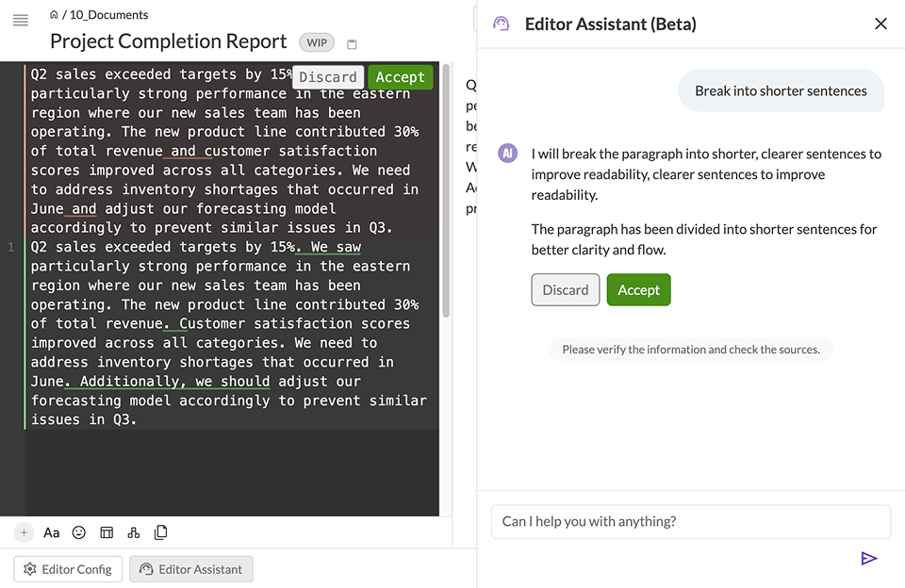This screenshot has width=905, height=588.
Task: Click the chat input asking Can I help
Action: click(690, 521)
